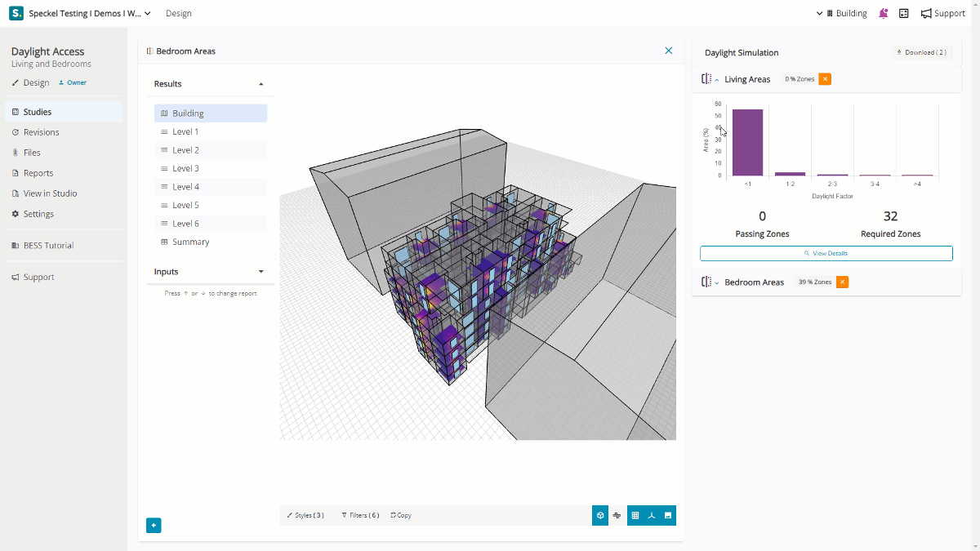Click the Speckel logo icon
This screenshot has width=980, height=551.
[x=16, y=13]
